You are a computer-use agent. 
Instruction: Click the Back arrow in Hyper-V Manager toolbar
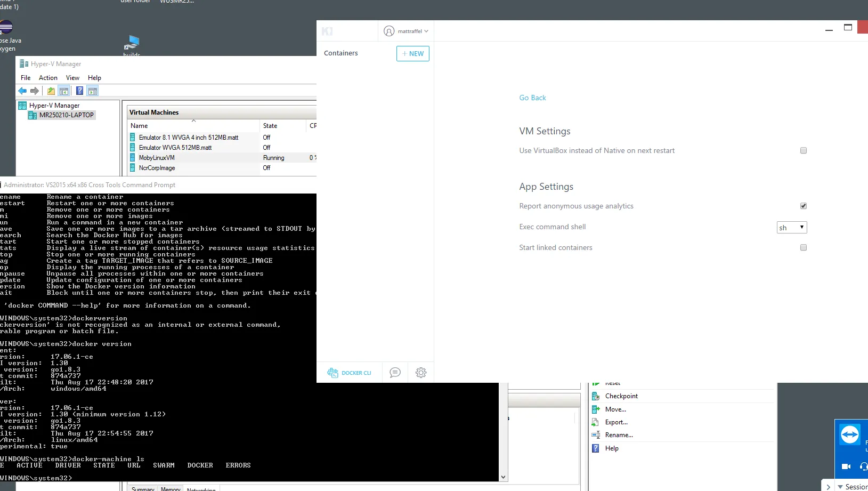(x=22, y=91)
